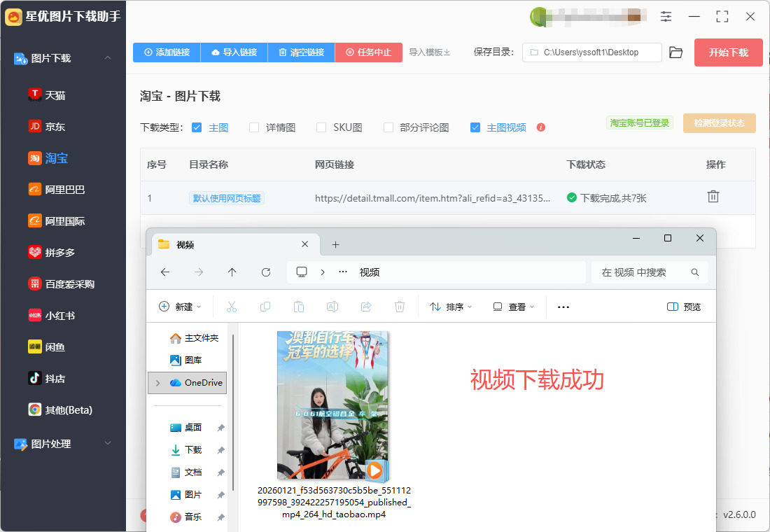Go back in the Explorer window
The width and height of the screenshot is (770, 532).
165,272
